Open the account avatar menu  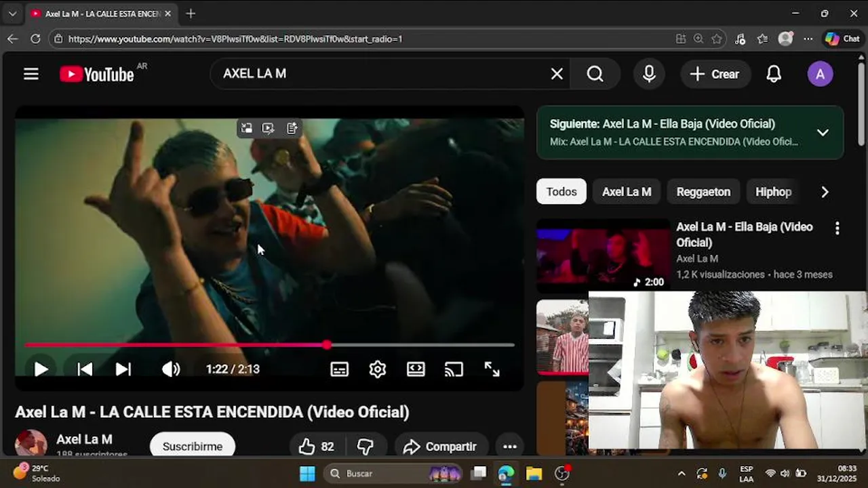[820, 74]
